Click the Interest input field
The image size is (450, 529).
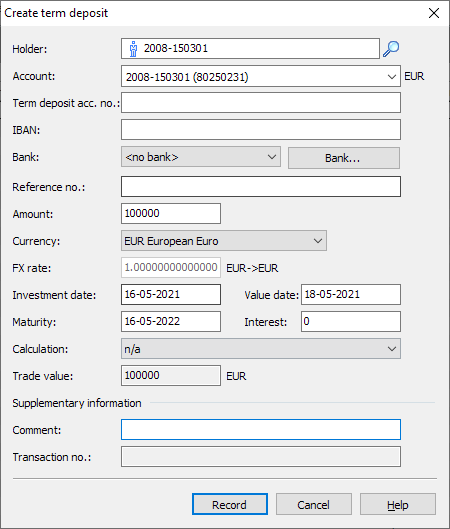tap(351, 322)
